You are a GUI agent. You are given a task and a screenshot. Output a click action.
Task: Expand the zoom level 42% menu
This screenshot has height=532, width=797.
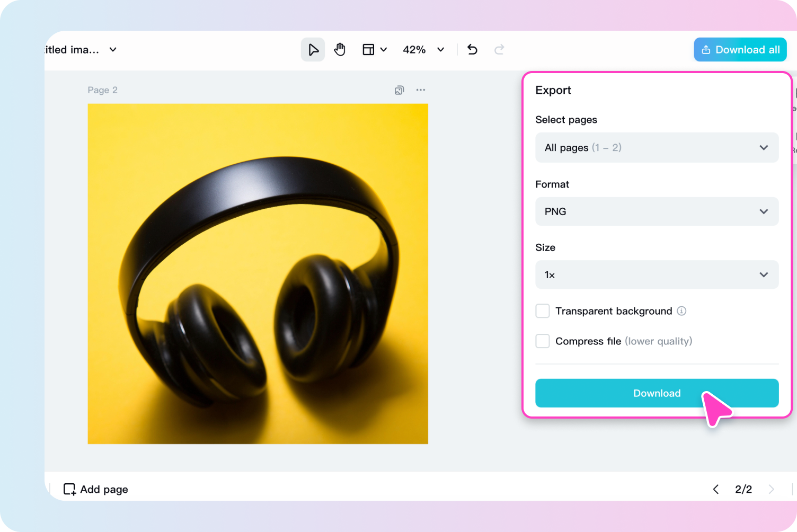tap(440, 49)
